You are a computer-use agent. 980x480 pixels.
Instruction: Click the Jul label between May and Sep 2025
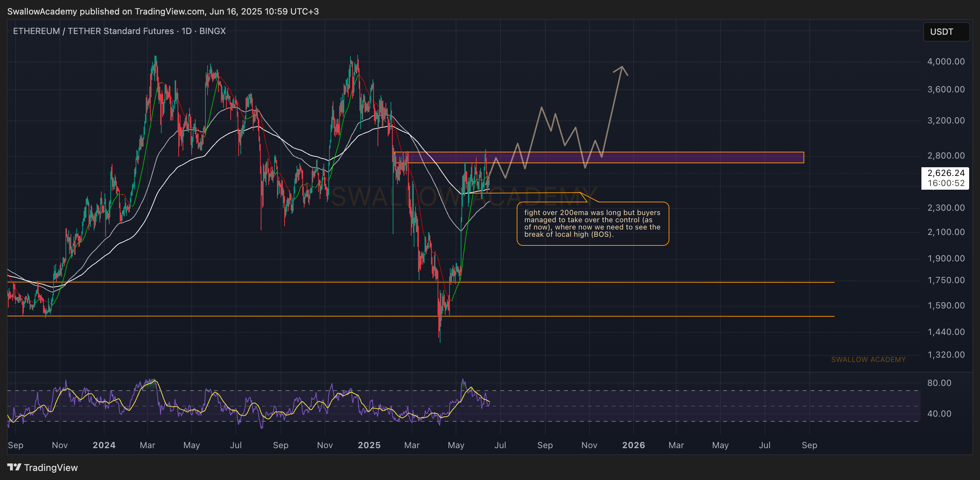[x=500, y=445]
